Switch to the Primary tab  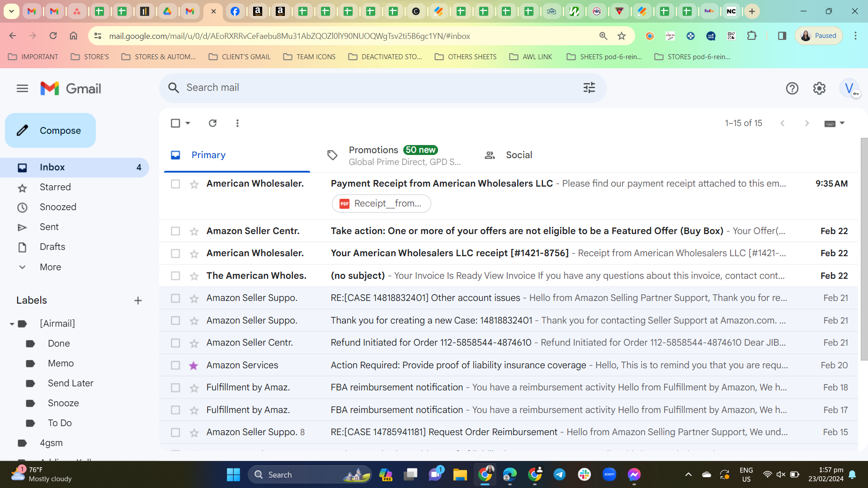point(237,155)
